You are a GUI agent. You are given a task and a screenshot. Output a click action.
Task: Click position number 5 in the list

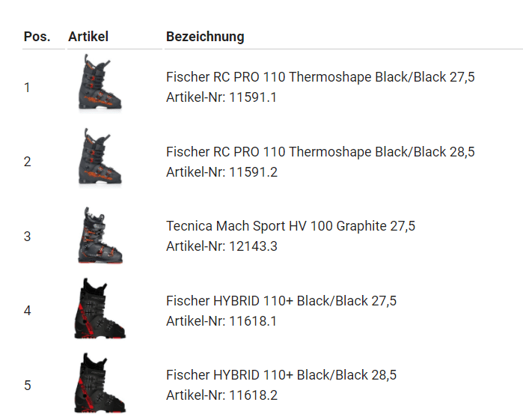click(x=28, y=386)
